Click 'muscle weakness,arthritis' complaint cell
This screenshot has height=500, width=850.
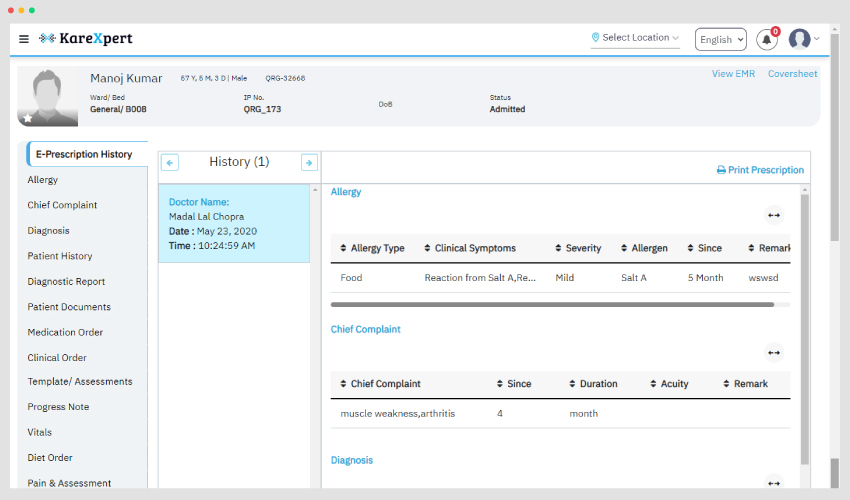click(397, 414)
